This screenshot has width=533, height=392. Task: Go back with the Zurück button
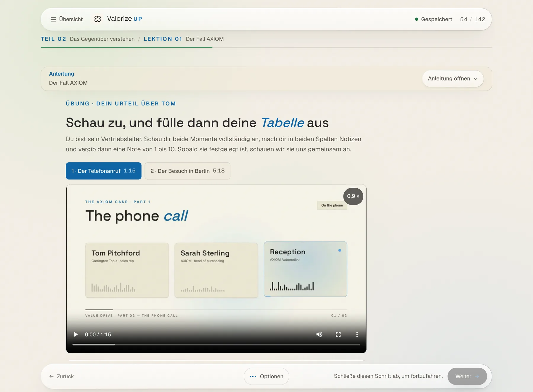(62, 376)
